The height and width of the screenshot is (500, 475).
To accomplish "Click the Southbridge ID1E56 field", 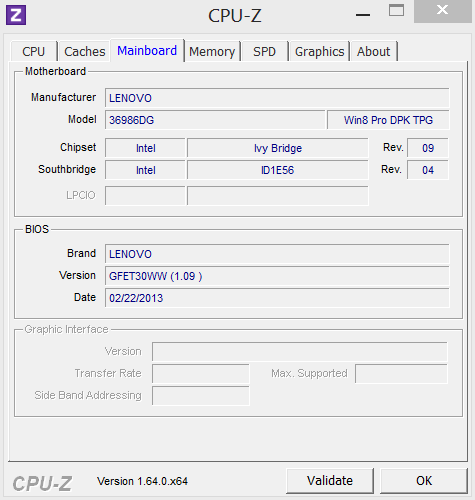I will pos(278,170).
